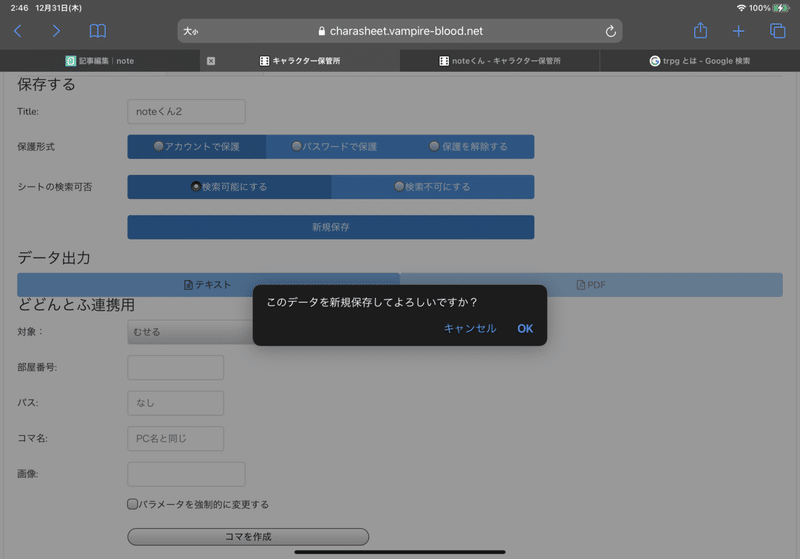The image size is (800, 559).
Task: Open the trpg とは - Google 検索 tab
Action: coord(700,61)
